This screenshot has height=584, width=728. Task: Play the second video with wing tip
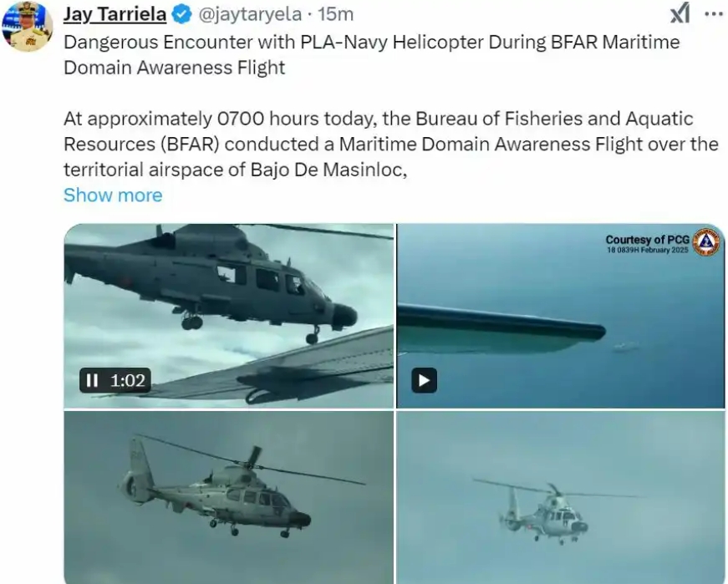click(424, 381)
